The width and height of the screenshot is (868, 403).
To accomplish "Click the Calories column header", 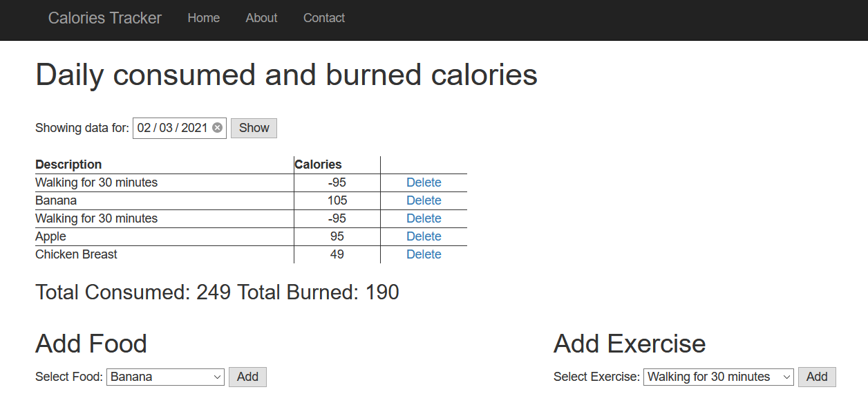I will (x=318, y=165).
